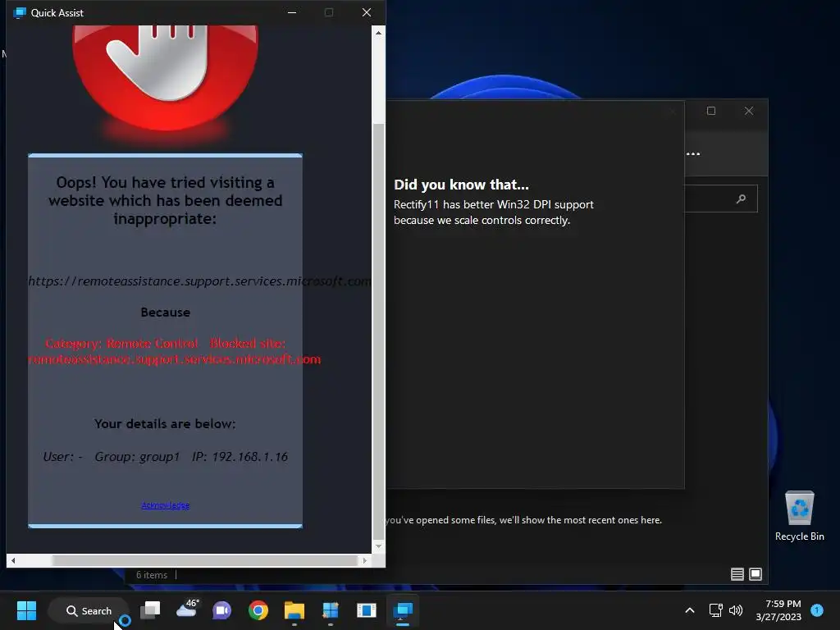Switch File Explorer to details view
Viewport: 840px width, 630px height.
pyautogui.click(x=737, y=574)
